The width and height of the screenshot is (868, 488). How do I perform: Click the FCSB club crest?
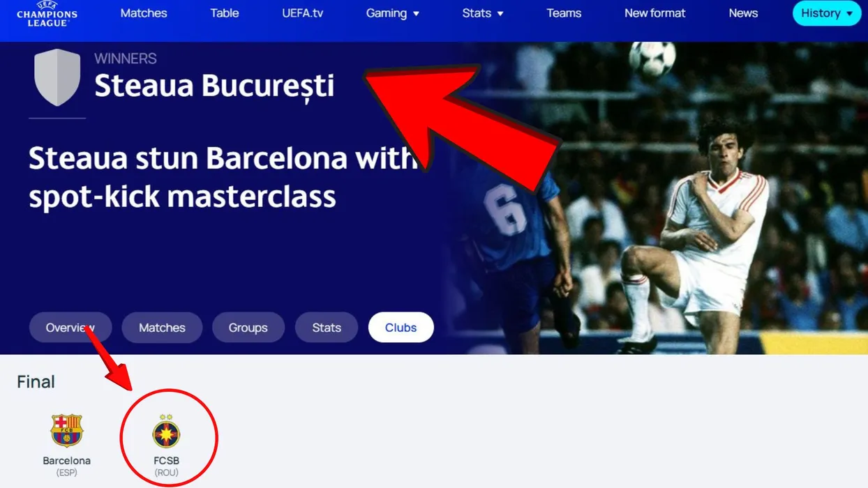[166, 431]
